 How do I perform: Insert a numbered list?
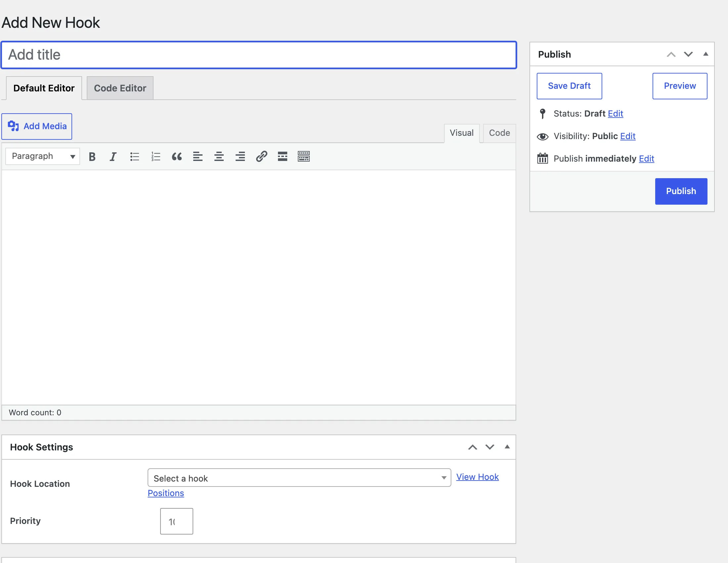point(156,156)
